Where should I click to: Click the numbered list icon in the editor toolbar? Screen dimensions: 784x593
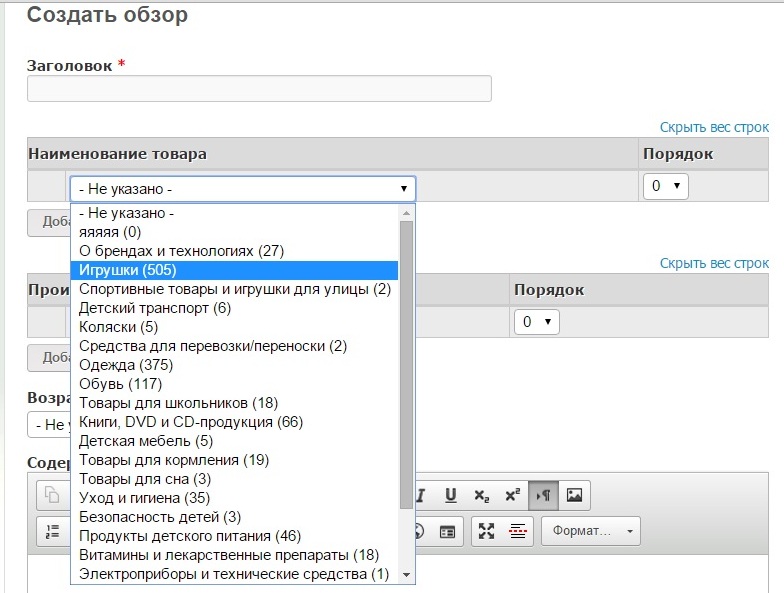click(52, 531)
